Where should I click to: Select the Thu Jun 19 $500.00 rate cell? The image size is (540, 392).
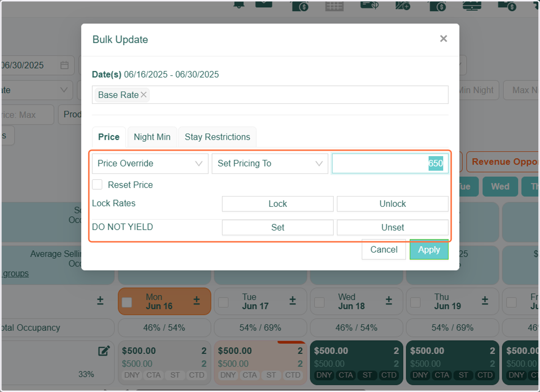(x=453, y=363)
